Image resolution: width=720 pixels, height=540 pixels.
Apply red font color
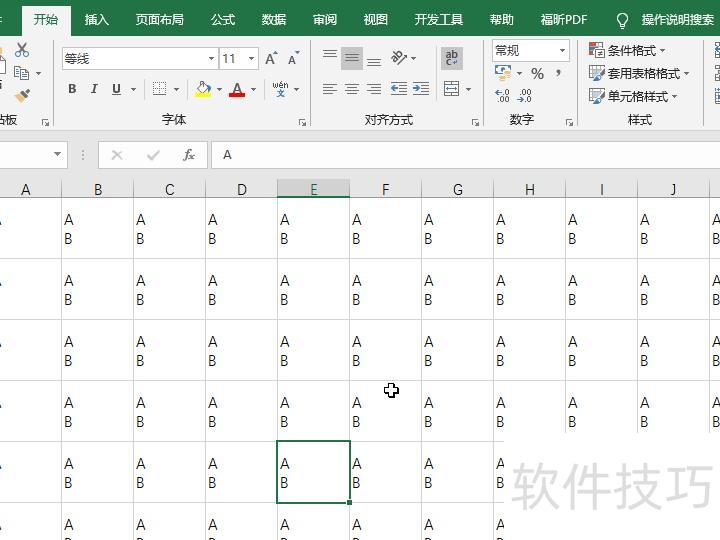click(237, 89)
